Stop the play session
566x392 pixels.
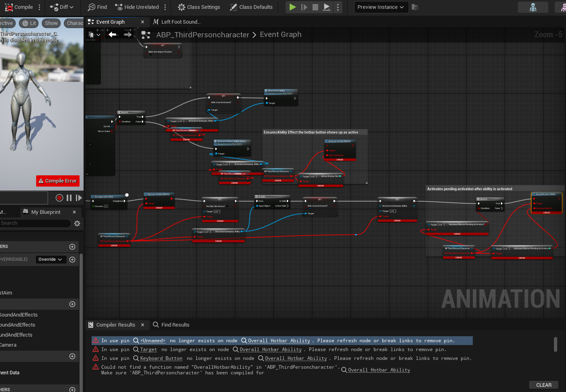coord(315,7)
